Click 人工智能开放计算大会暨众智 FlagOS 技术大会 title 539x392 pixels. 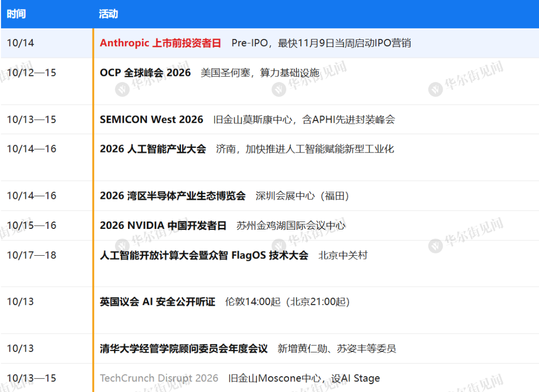tap(204, 255)
